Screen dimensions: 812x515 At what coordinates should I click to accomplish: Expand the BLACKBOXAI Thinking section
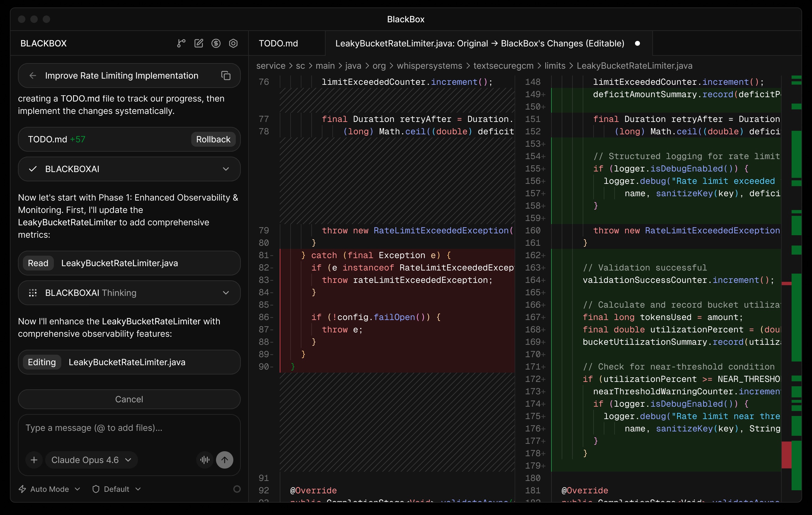click(226, 293)
